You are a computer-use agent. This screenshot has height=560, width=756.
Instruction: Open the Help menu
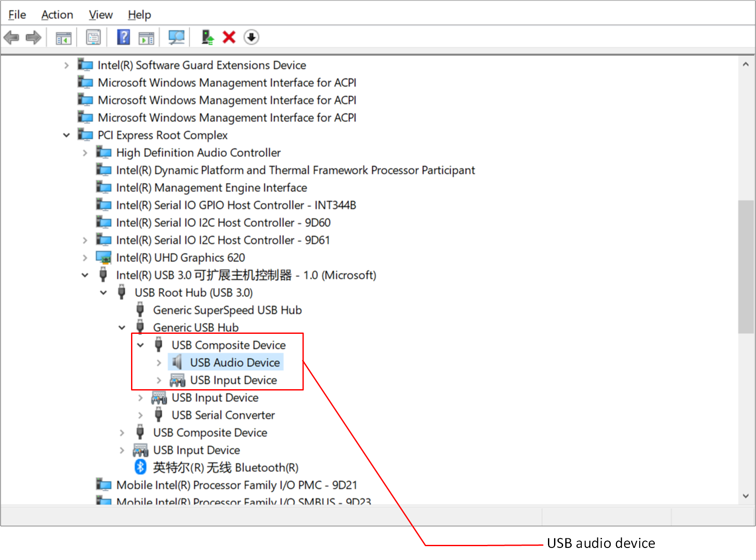tap(139, 15)
